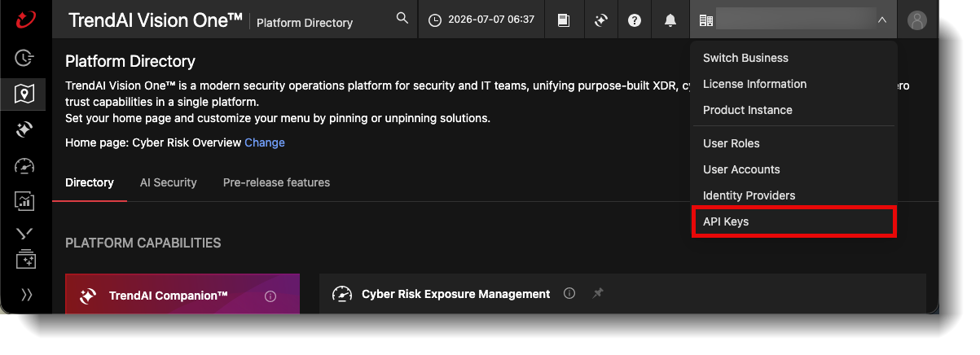Click the business building icon

pyautogui.click(x=706, y=20)
